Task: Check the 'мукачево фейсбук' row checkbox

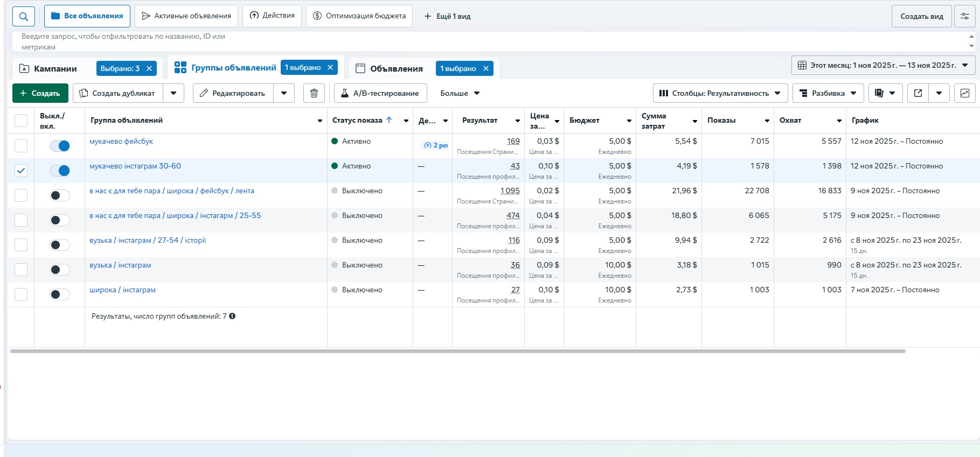Action: [21, 146]
